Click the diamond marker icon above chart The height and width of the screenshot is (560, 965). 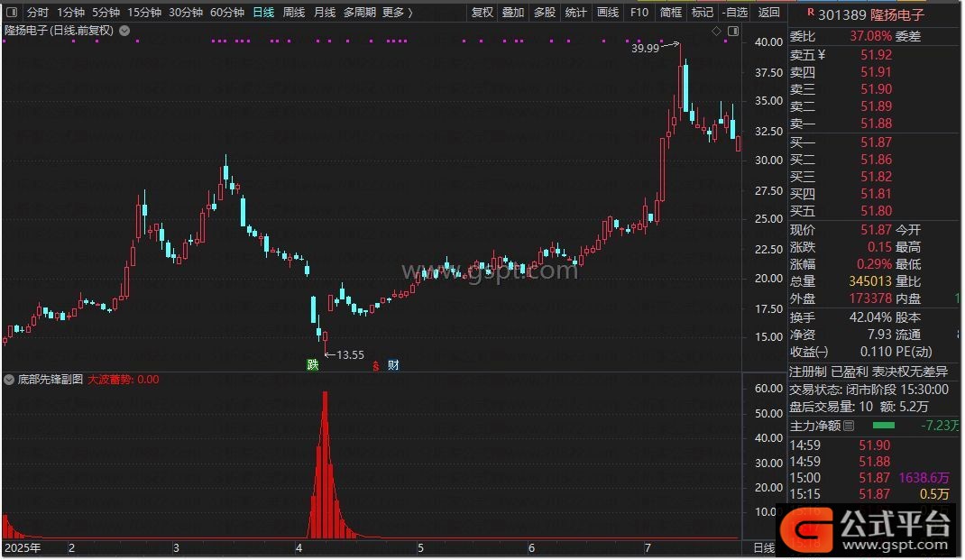point(717,31)
